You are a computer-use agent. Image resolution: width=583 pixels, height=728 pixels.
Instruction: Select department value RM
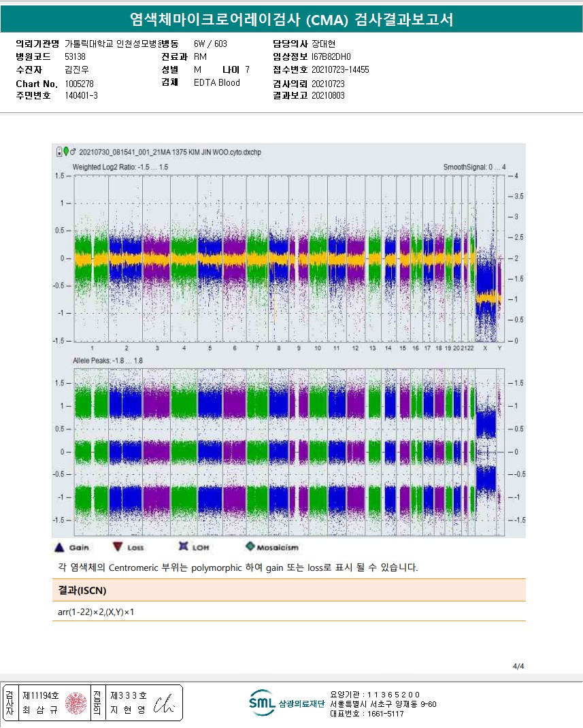tap(200, 56)
